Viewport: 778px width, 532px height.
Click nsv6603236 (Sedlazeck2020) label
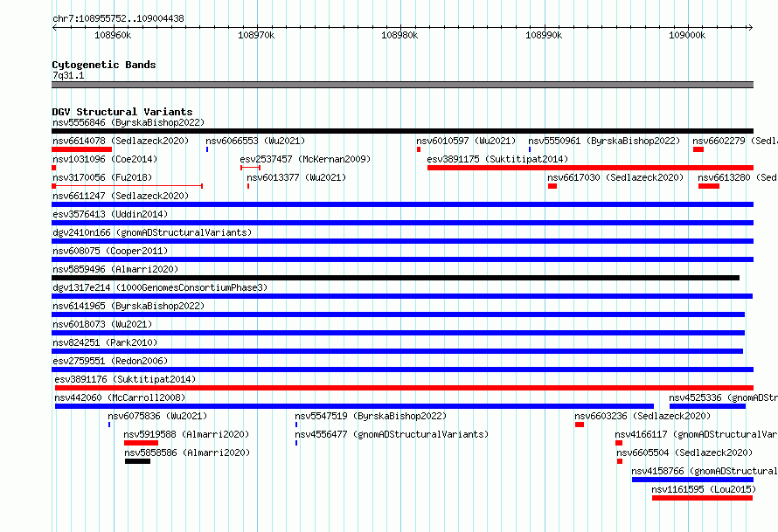(x=643, y=416)
